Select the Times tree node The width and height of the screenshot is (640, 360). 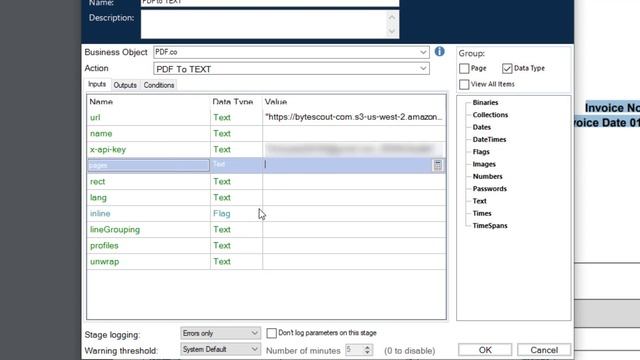[x=482, y=213]
